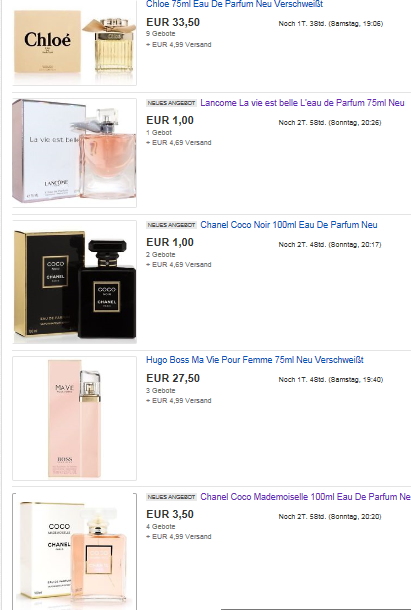Click the Chloé perfume product thumbnail
Viewport: 411px width, 610px height.
tap(74, 42)
